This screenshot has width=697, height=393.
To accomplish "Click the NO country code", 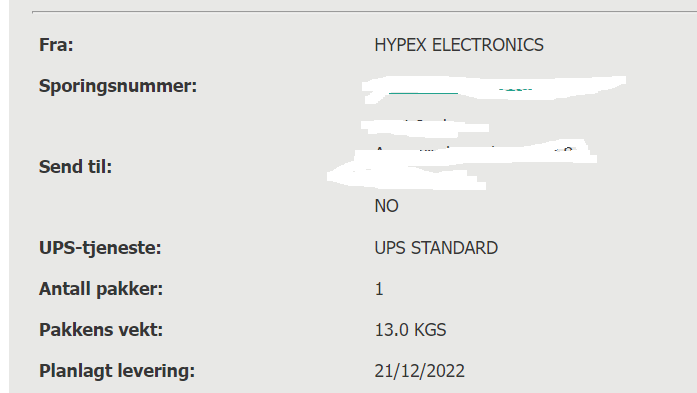I will tap(386, 206).
